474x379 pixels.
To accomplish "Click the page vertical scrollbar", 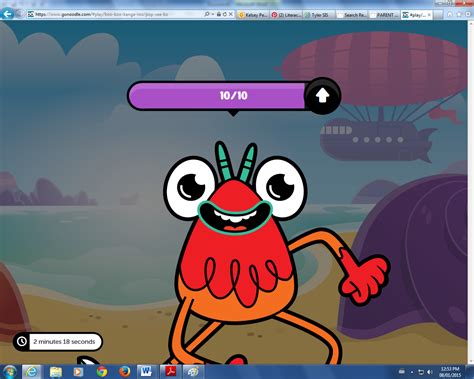I will [x=471, y=192].
